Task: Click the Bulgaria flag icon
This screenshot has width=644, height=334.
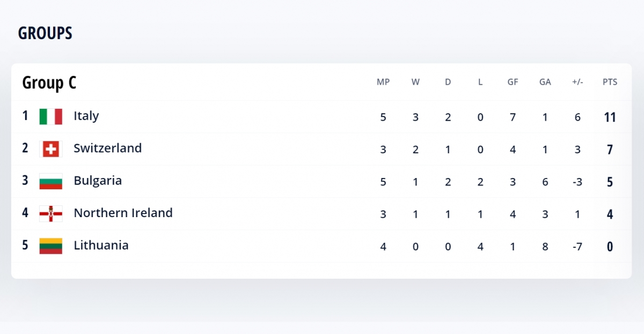Action: 51,181
